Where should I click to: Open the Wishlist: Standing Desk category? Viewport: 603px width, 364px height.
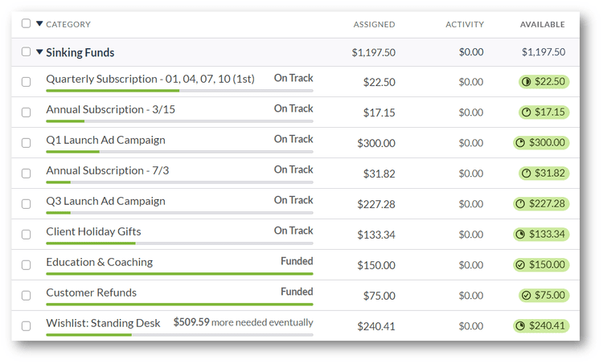(103, 323)
